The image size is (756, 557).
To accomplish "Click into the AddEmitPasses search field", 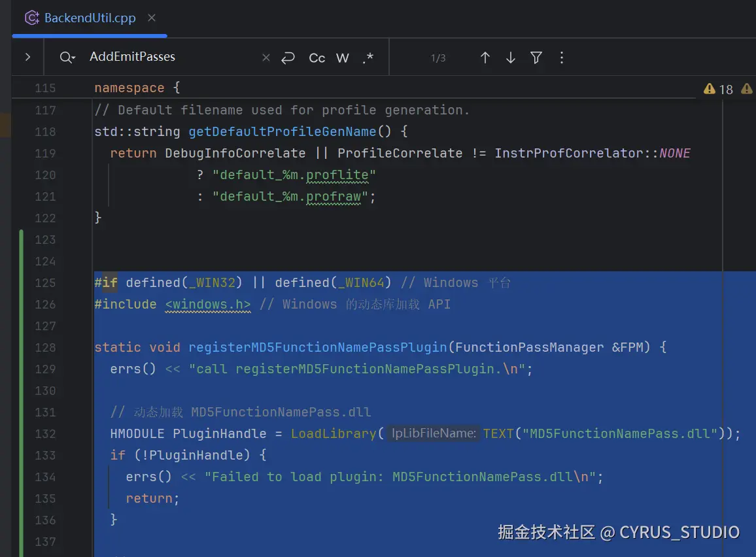I will (170, 57).
